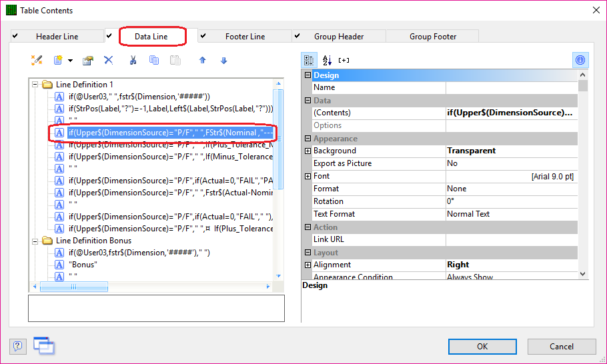This screenshot has width=607, height=364.
Task: Click the edit-with-wizard toolbar icon
Action: 37,60
